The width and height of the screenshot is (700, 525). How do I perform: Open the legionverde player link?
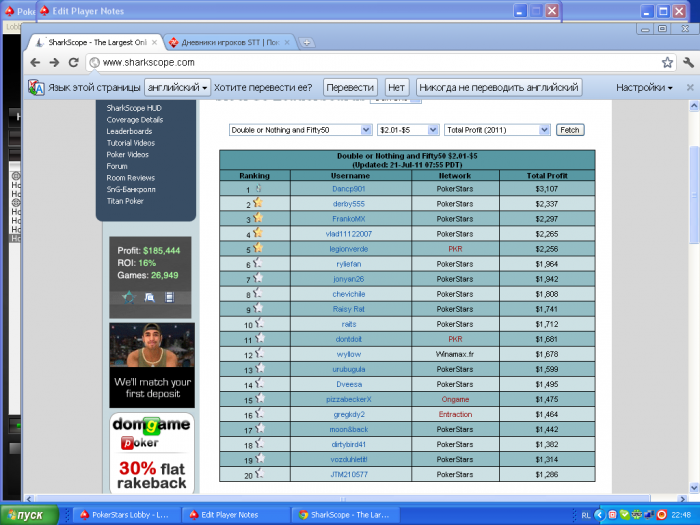click(x=349, y=249)
